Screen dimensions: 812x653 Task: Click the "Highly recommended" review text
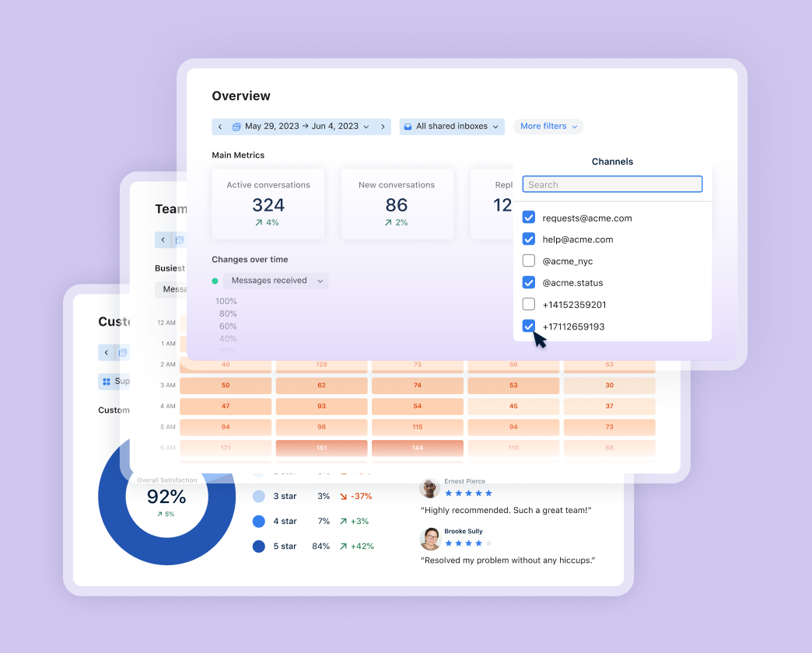[x=506, y=511]
